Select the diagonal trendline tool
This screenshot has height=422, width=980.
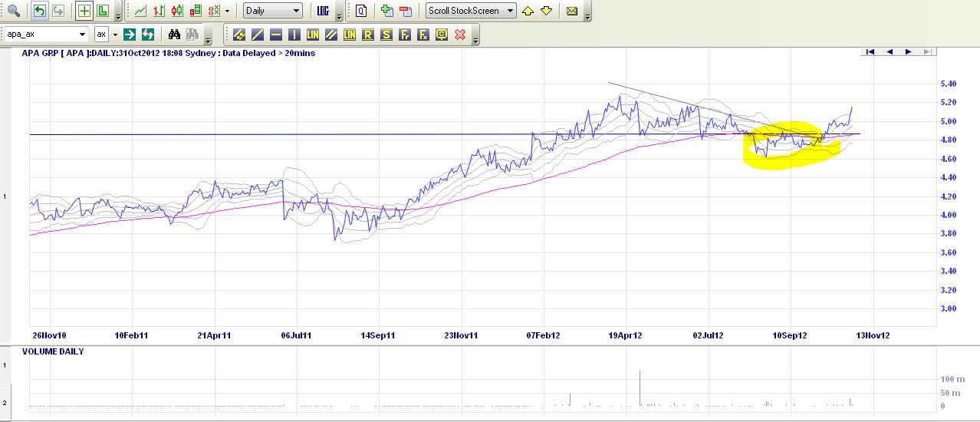click(x=257, y=35)
